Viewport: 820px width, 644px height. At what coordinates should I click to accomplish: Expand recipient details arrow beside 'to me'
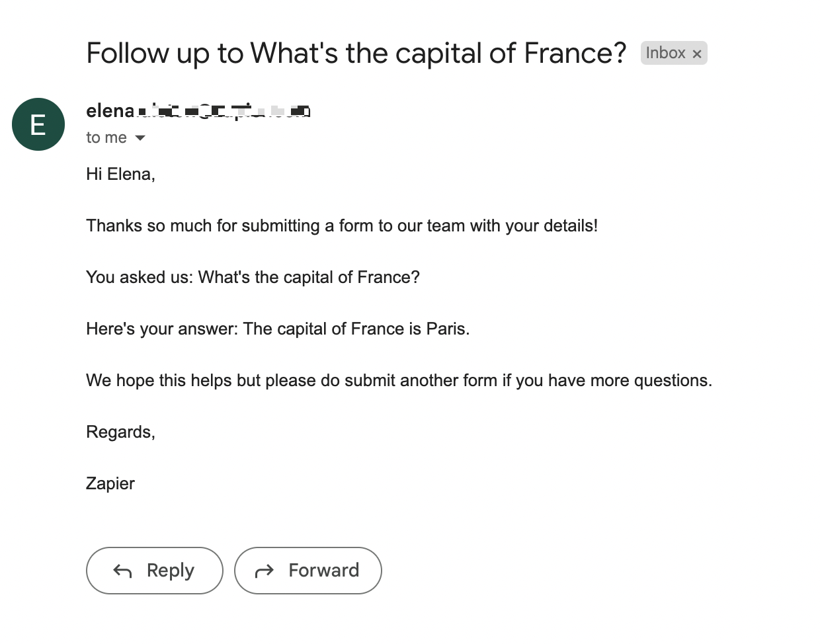click(140, 138)
